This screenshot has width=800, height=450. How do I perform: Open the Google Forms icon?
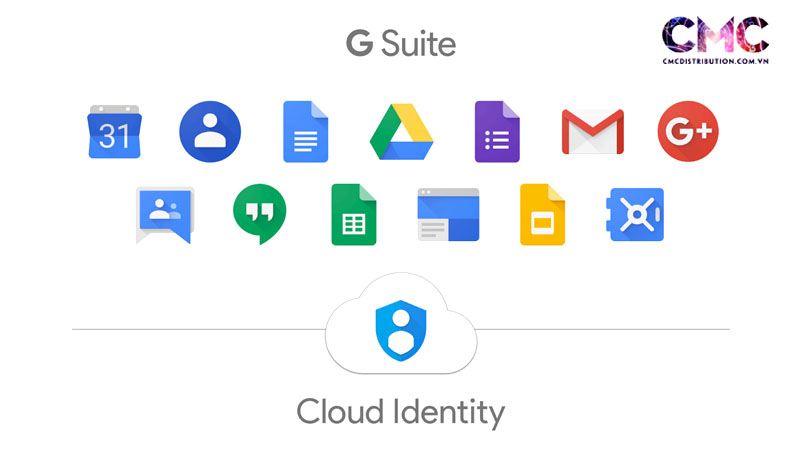[497, 132]
